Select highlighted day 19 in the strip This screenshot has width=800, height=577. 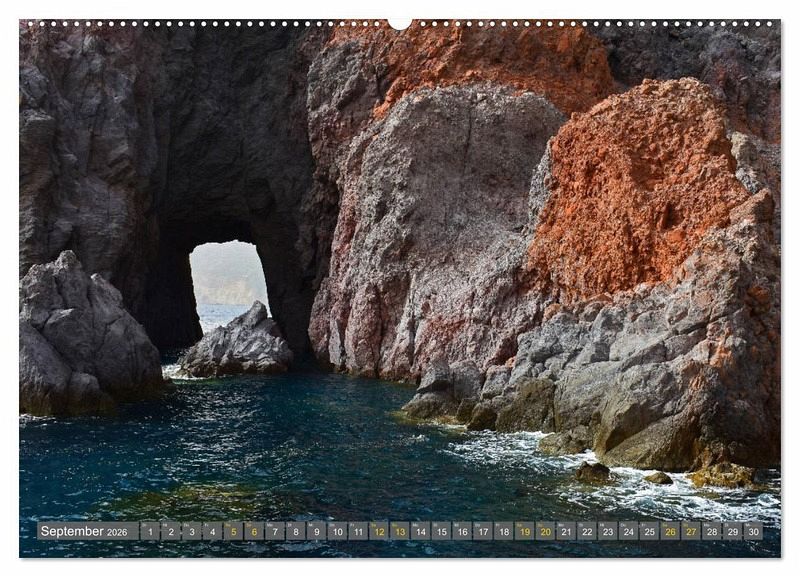click(x=524, y=531)
